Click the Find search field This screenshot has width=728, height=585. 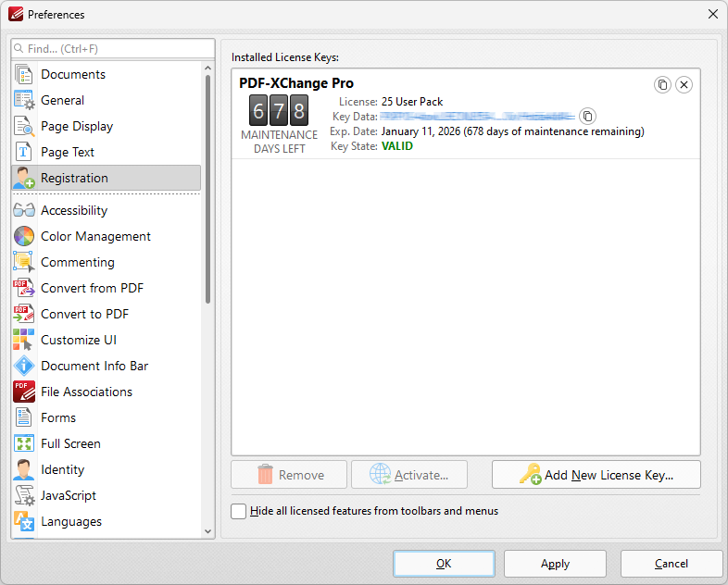pyautogui.click(x=113, y=49)
